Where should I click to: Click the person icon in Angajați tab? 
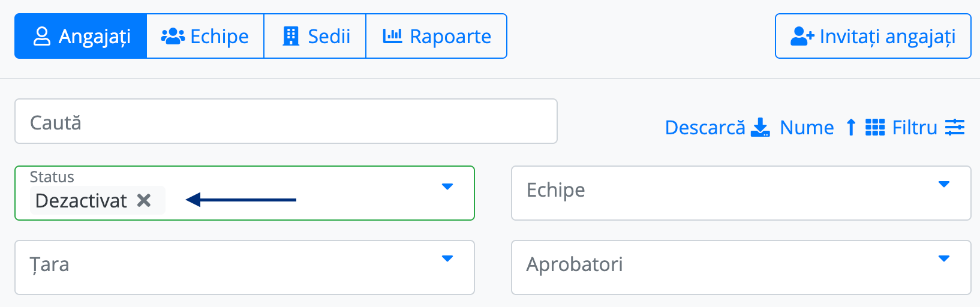click(42, 36)
